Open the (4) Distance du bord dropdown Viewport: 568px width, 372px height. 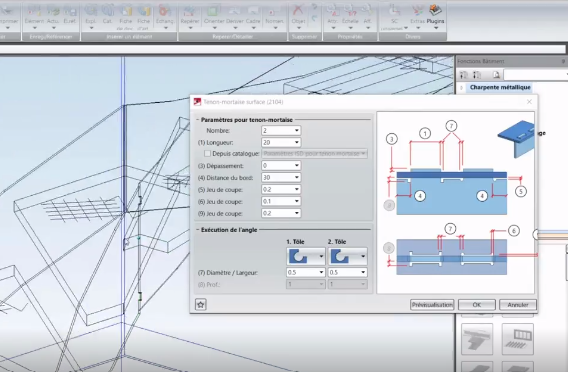297,177
